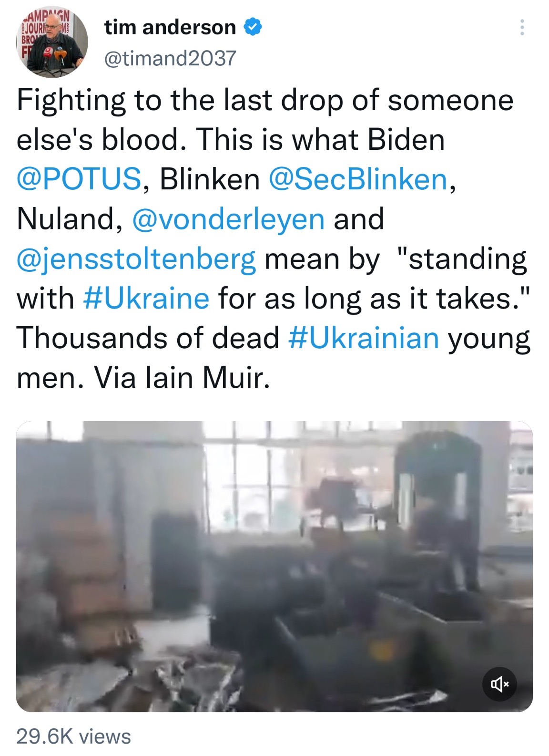Click the blue verified badge
Image resolution: width=549 pixels, height=756 pixels.
click(253, 27)
